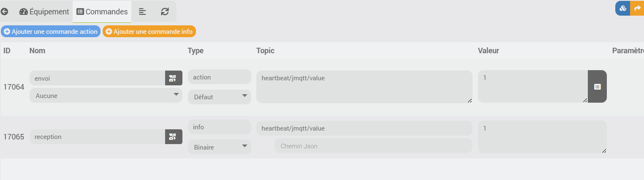This screenshot has height=180, width=644.
Task: Click the orange share arrow button
Action: [637, 8]
